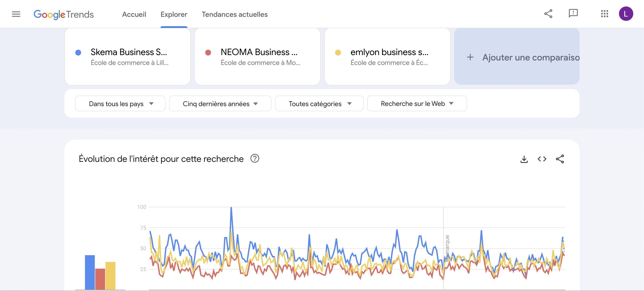Get embed code for the chart
Viewport: 644px width, 291px height.
point(542,159)
